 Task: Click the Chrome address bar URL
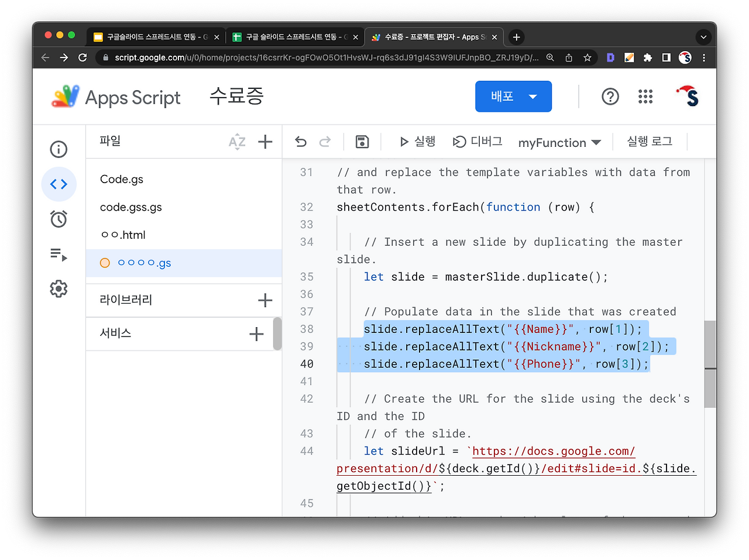point(327,57)
